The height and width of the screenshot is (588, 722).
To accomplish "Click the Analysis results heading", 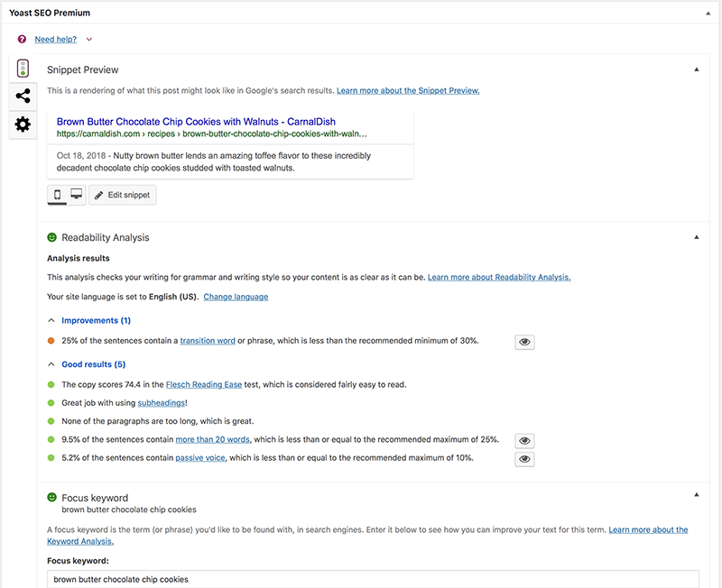I will [79, 259].
